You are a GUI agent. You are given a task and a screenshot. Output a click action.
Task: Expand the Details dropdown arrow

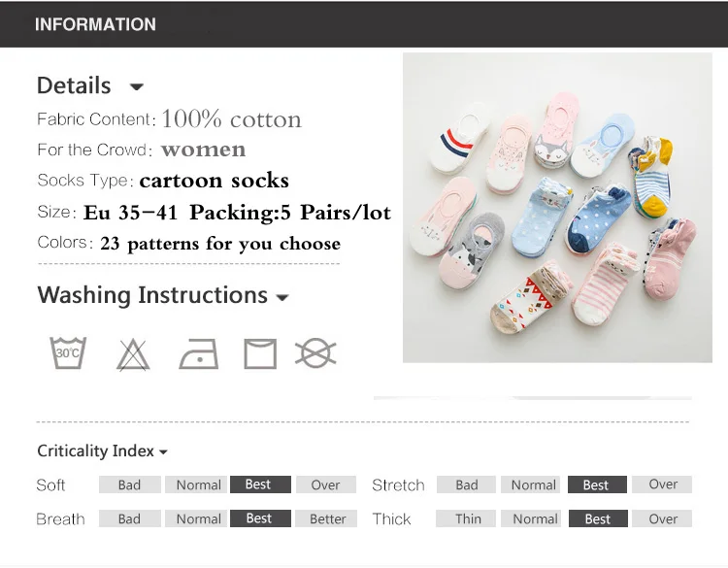(x=137, y=87)
